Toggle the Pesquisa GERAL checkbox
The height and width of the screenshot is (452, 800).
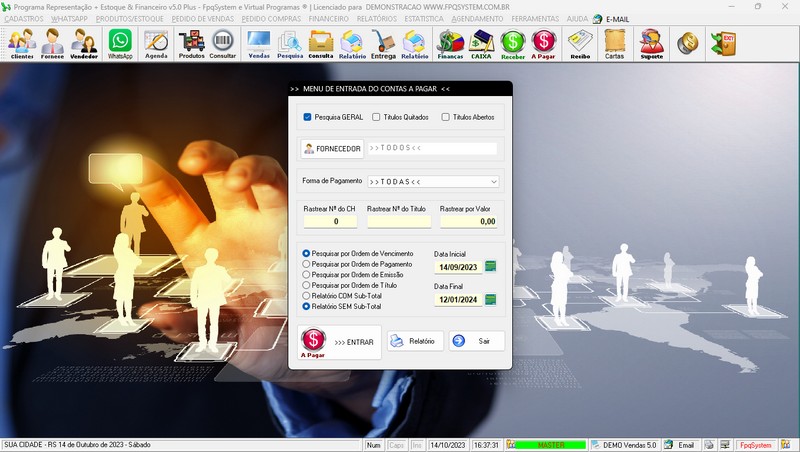308,117
